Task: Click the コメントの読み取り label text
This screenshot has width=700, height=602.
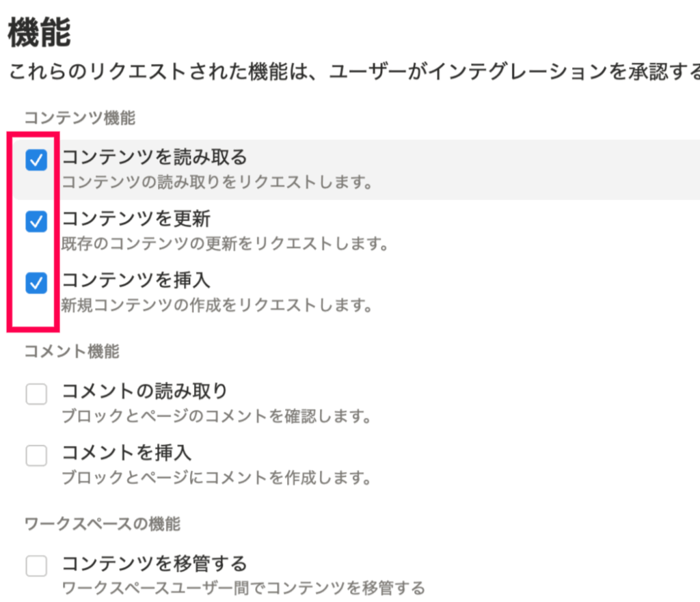Action: point(144,391)
